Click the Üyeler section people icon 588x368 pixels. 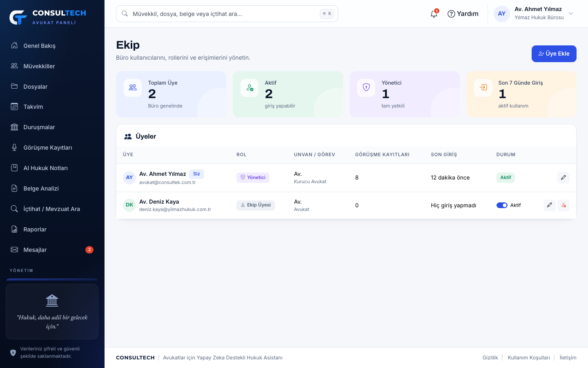click(x=128, y=137)
